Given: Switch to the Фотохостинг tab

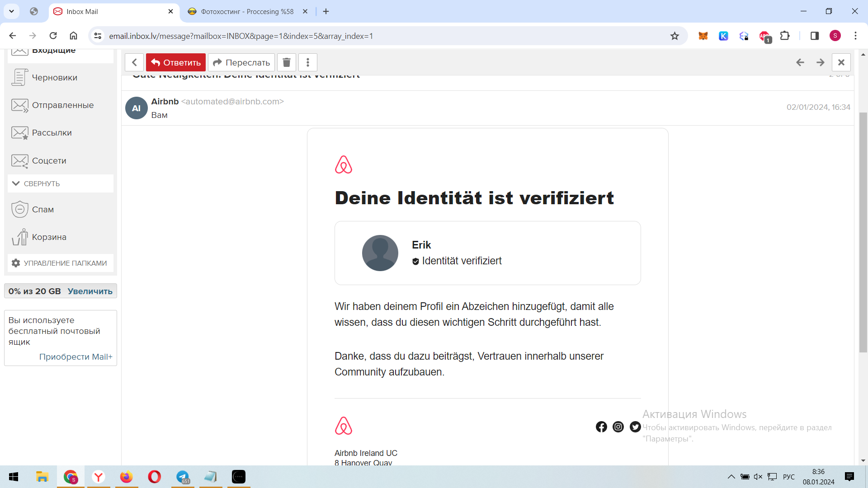Looking at the screenshot, I should click(x=247, y=12).
